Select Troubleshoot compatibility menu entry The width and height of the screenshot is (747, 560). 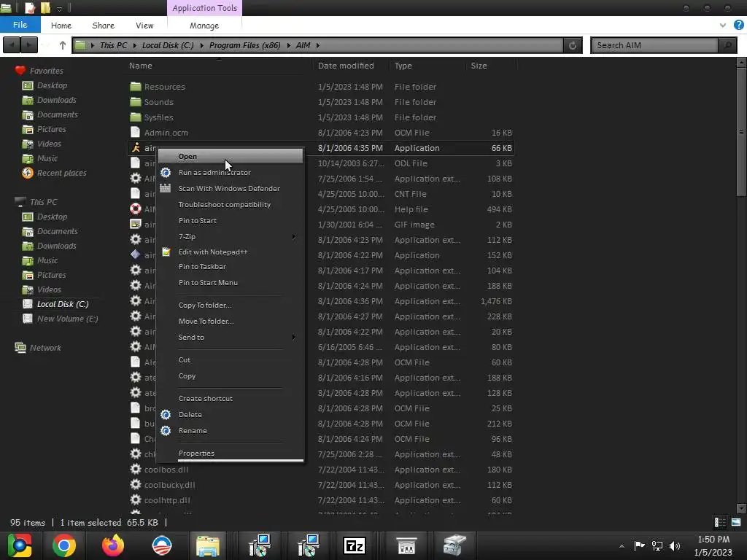click(x=231, y=204)
